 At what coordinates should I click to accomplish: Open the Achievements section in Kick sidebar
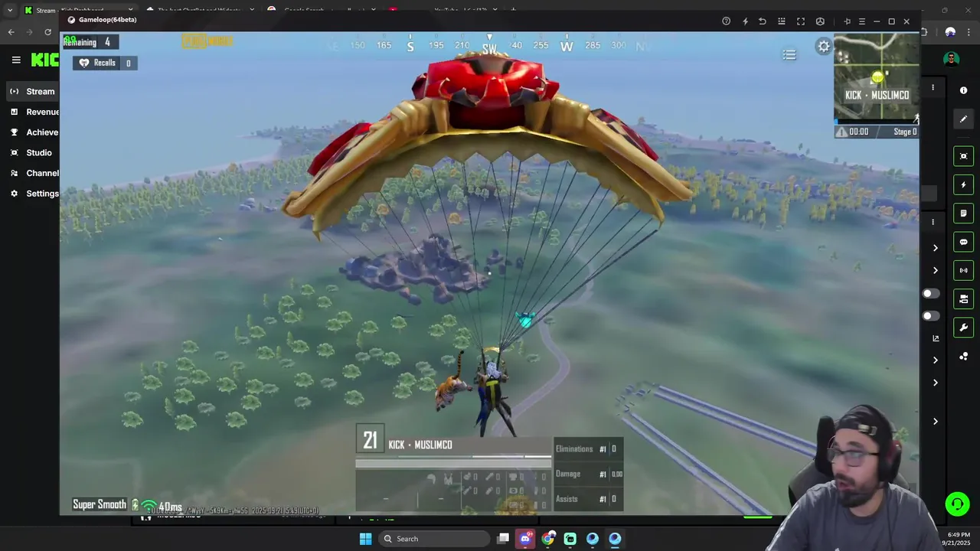tap(32, 132)
